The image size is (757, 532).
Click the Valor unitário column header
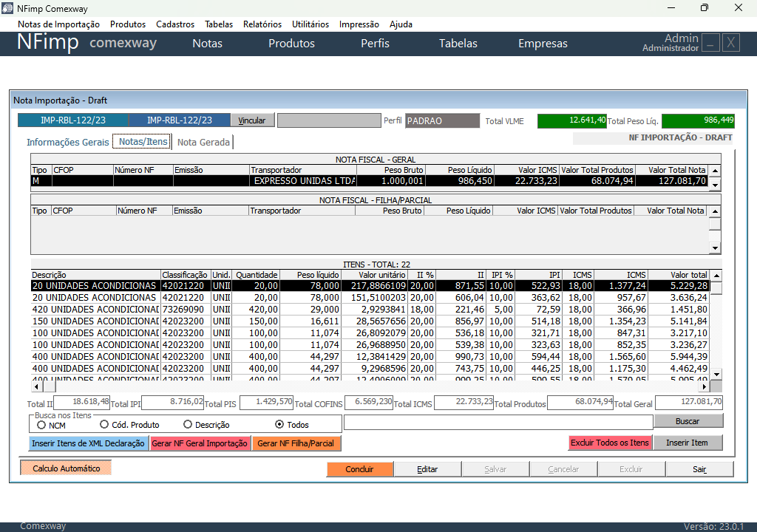(374, 275)
